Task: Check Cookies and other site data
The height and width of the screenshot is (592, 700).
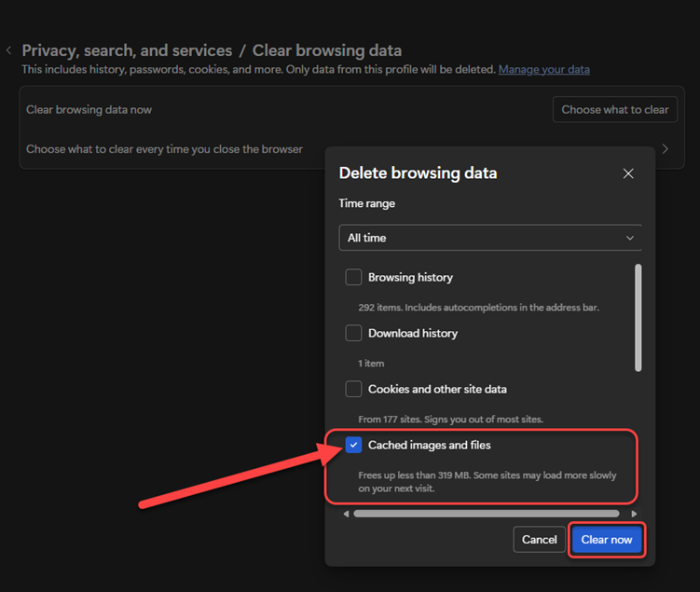Action: pyautogui.click(x=353, y=389)
